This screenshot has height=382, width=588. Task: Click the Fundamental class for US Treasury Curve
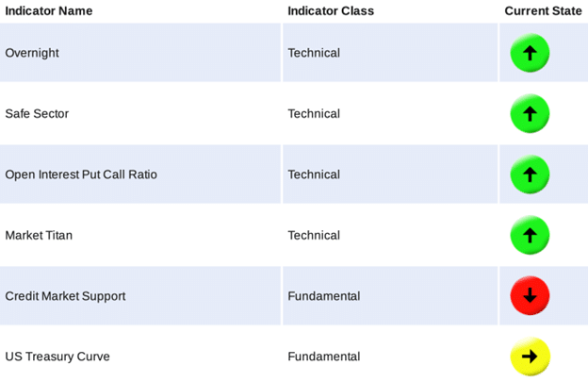[x=324, y=357]
